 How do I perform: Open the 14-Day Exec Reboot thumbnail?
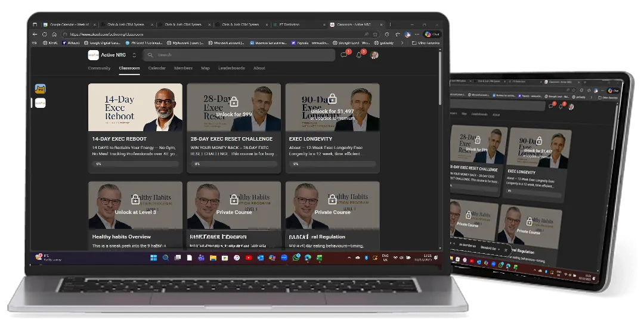click(x=135, y=108)
